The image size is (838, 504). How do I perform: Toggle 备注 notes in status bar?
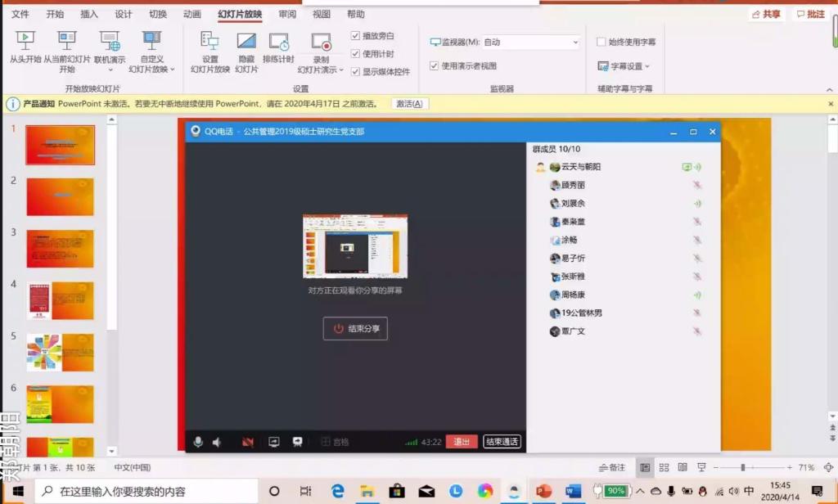click(x=612, y=468)
